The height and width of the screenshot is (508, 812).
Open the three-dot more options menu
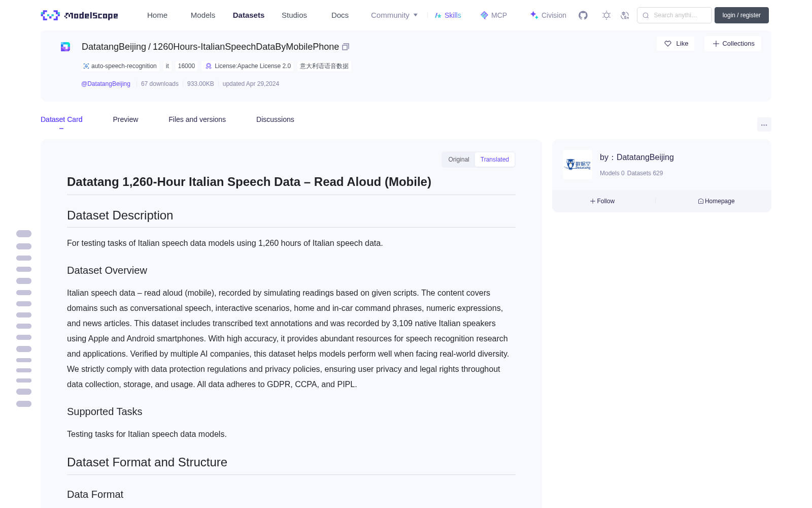pyautogui.click(x=764, y=124)
